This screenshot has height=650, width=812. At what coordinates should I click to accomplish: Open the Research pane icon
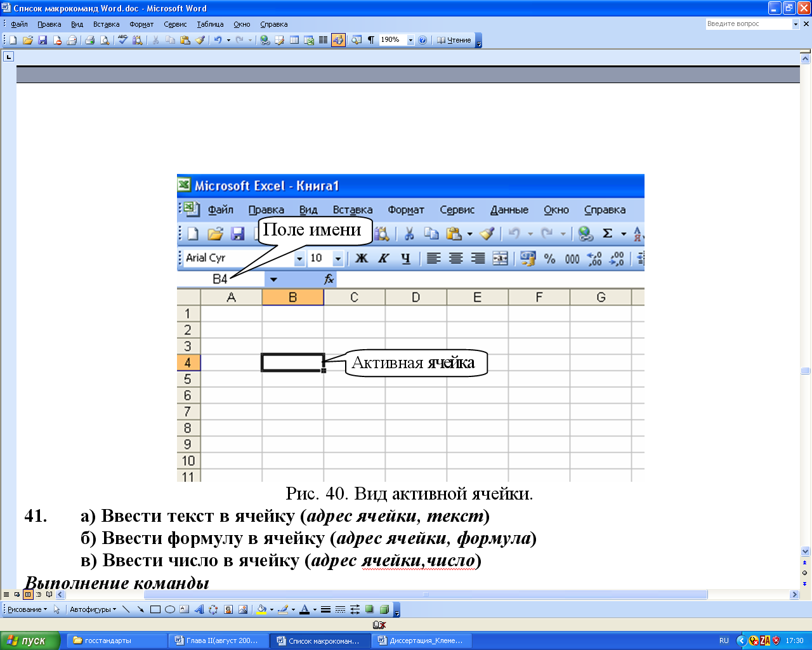[138, 40]
